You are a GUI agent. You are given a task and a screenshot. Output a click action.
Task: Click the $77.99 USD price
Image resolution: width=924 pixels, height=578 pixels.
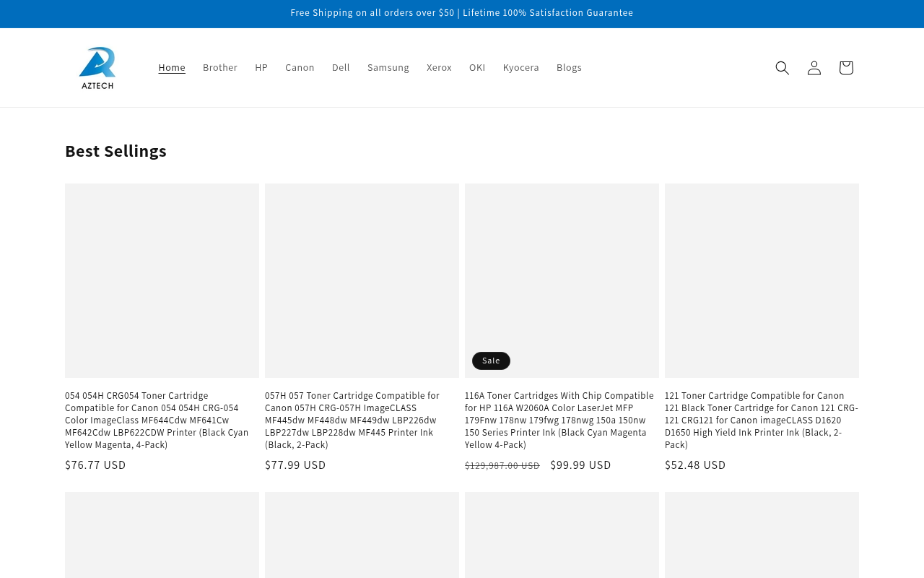pyautogui.click(x=295, y=465)
